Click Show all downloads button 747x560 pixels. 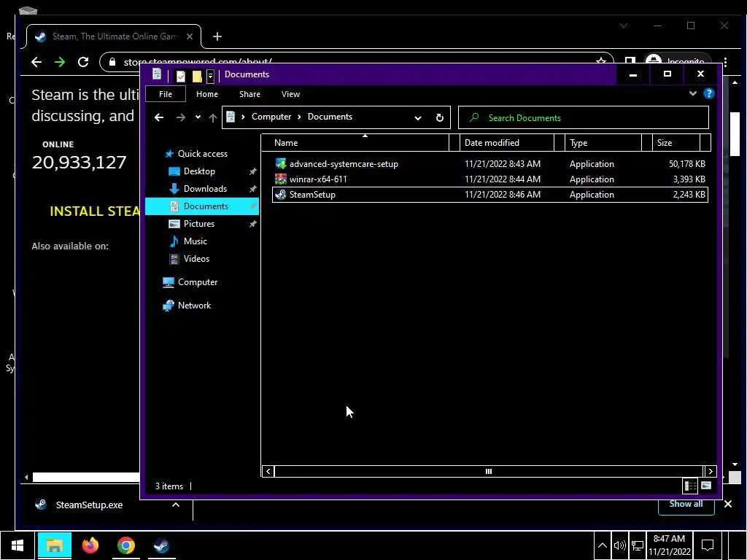pos(686,506)
